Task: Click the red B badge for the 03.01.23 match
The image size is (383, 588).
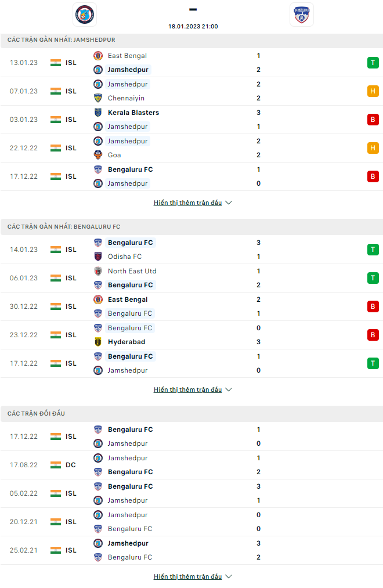Action: click(373, 120)
